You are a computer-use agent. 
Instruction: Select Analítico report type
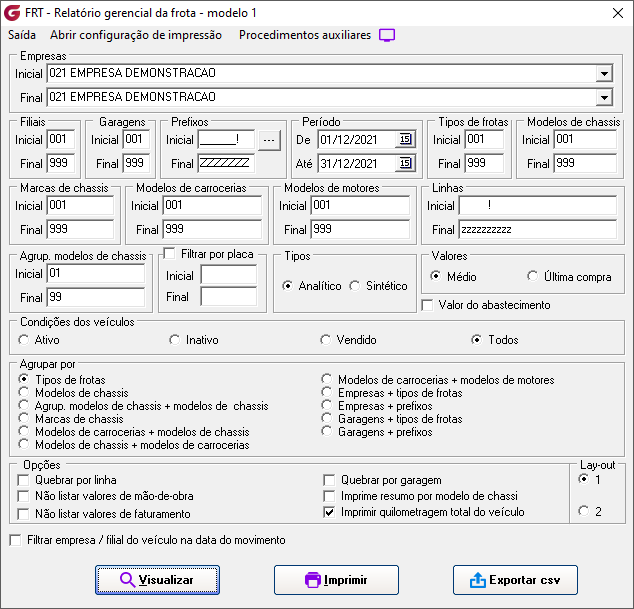[x=287, y=286]
